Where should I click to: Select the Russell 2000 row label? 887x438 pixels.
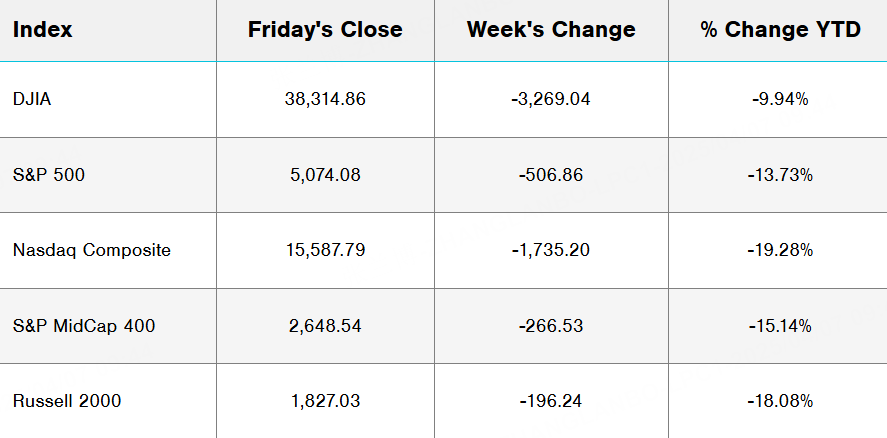click(67, 401)
